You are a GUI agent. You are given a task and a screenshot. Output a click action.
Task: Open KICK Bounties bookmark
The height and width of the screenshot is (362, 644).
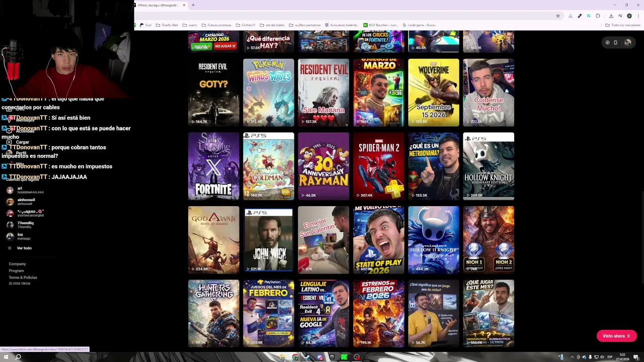[381, 25]
